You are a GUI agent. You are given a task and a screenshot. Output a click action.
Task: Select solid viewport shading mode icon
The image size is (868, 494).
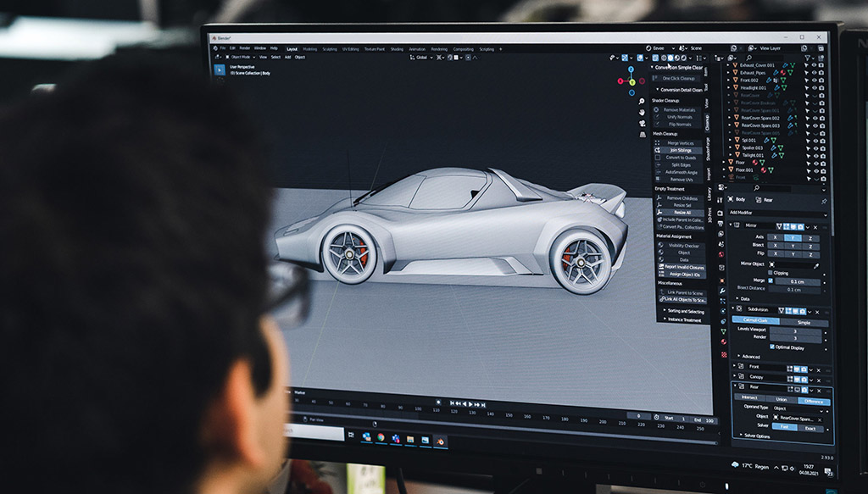670,58
